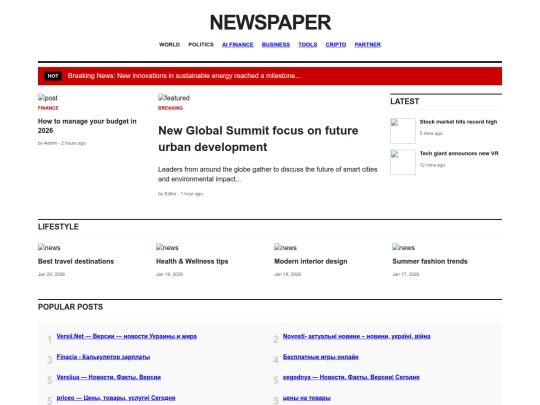Go to BUSINESS section
This screenshot has width=540, height=405.
(276, 44)
